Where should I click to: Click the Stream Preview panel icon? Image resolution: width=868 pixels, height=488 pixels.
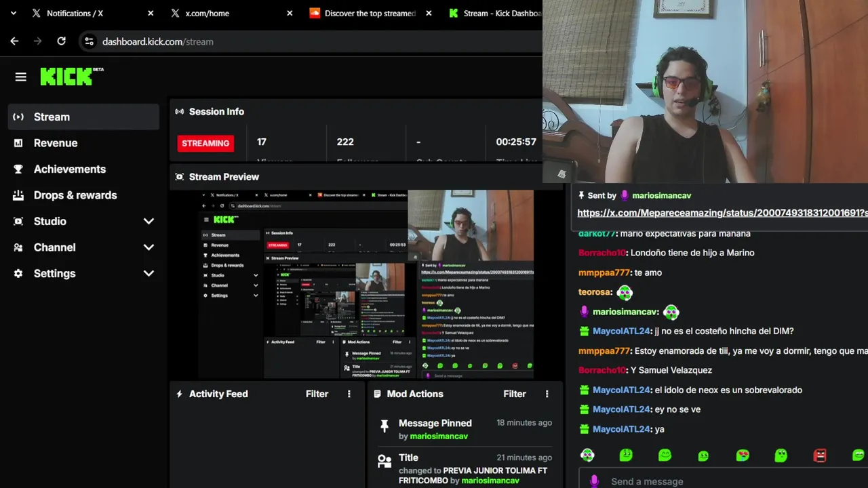click(x=179, y=177)
